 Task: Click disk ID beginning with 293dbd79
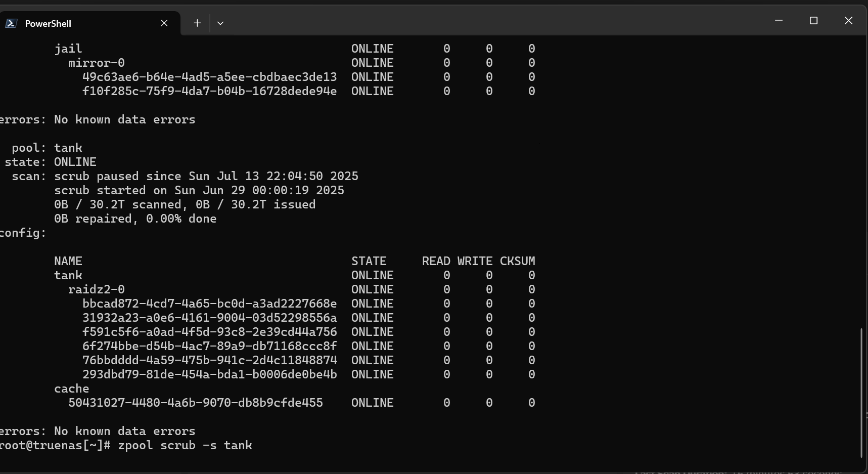209,374
